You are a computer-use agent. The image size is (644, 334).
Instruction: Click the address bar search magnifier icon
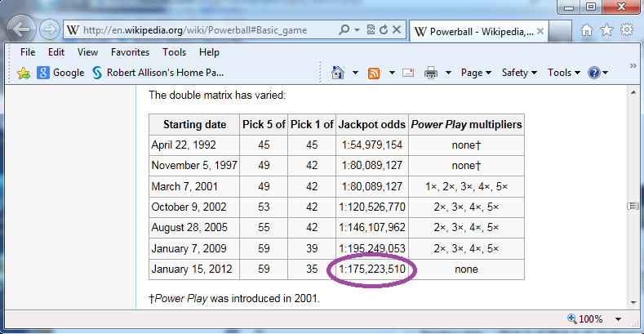pos(344,29)
